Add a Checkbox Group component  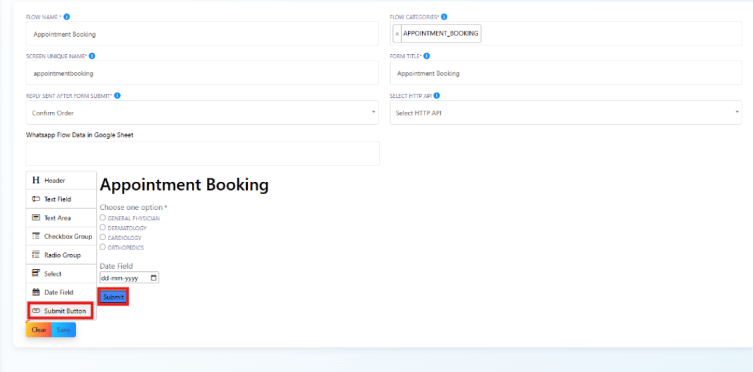pyautogui.click(x=61, y=236)
